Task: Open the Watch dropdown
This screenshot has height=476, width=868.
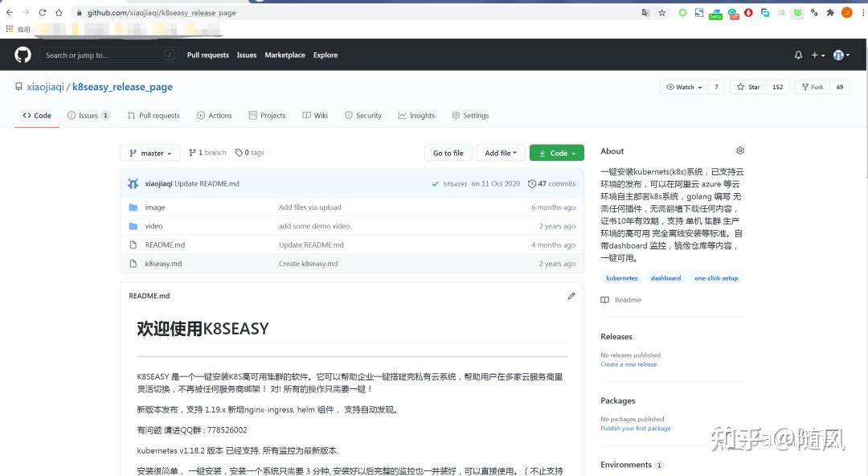Action: pyautogui.click(x=684, y=87)
